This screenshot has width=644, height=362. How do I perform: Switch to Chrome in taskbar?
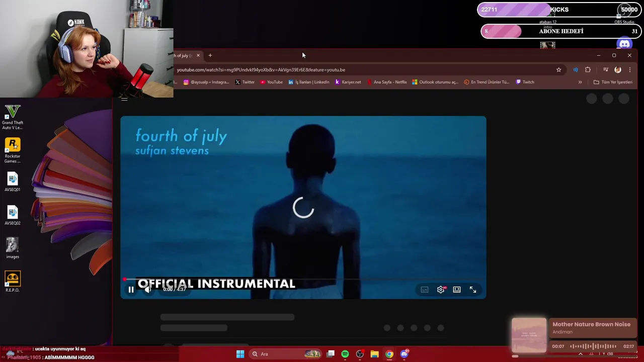pyautogui.click(x=389, y=354)
